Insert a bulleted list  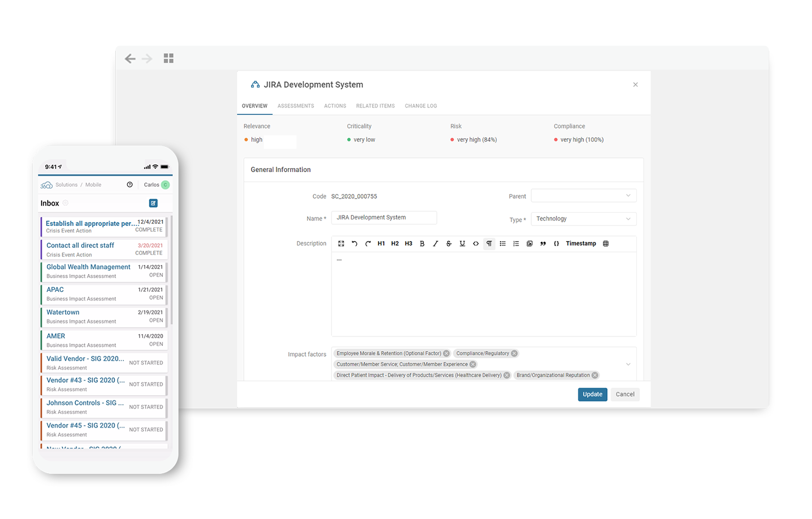[x=502, y=244]
